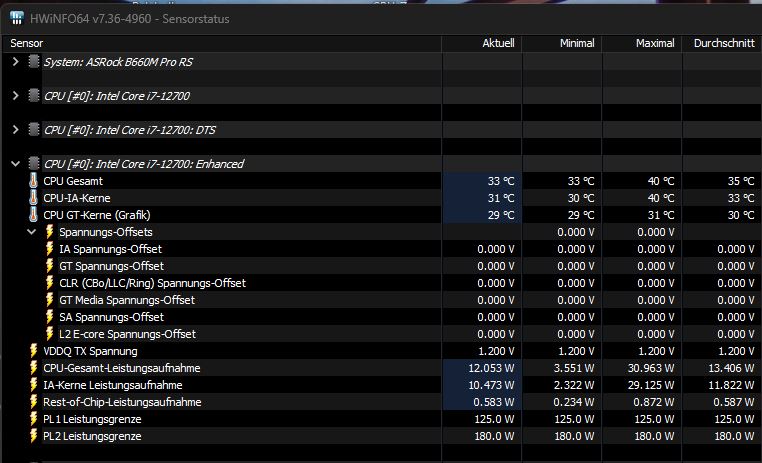Click average value 11.822 W
The image size is (762, 463).
pyautogui.click(x=732, y=385)
